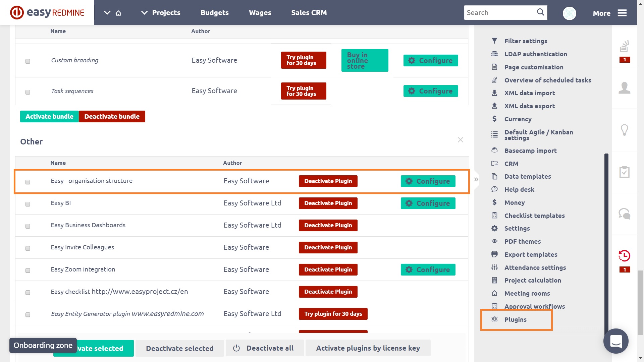Expand the dropdown arrow beside home icon
This screenshot has height=362, width=644.
pyautogui.click(x=107, y=13)
